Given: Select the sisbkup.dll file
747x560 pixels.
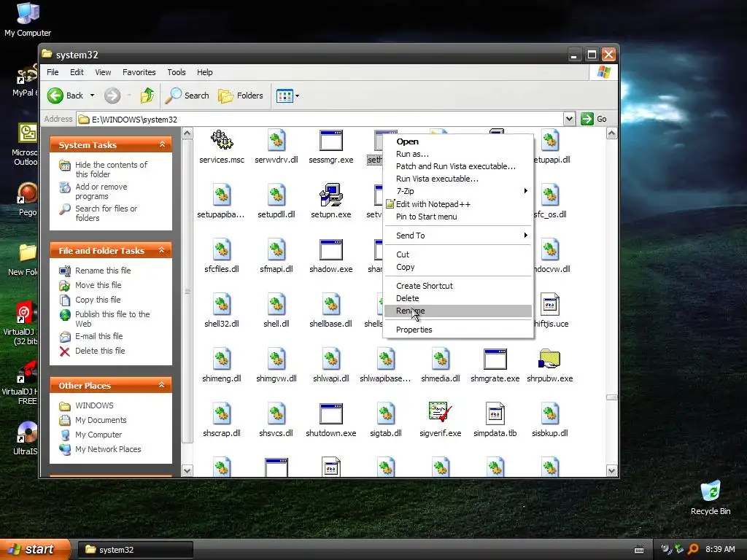Looking at the screenshot, I should pos(550,421).
